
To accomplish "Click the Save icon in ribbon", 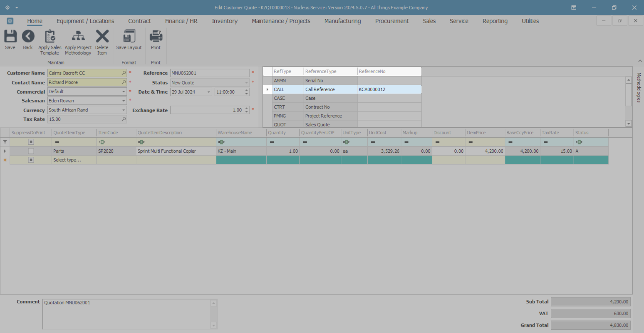I will (10, 36).
